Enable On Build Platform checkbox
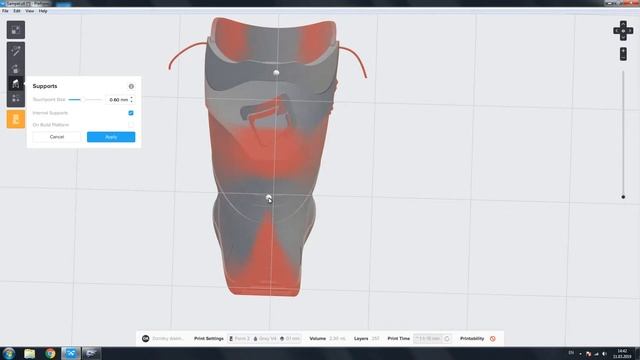Image resolution: width=640 pixels, height=360 pixels. (131, 124)
